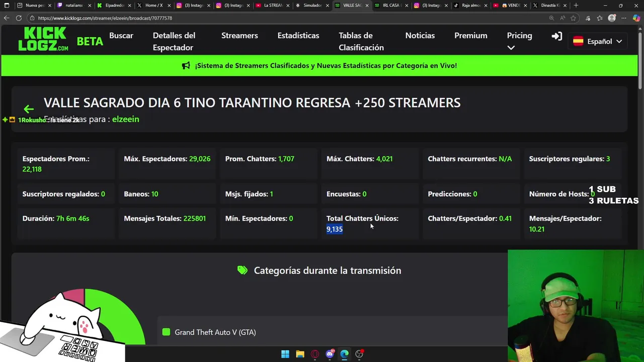Image resolution: width=644 pixels, height=362 pixels.
Task: Click the KickLogz logo
Action: tap(43, 39)
